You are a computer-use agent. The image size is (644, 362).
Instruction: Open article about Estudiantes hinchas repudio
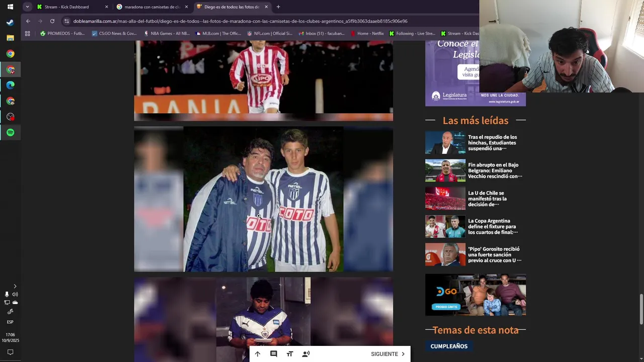point(492,143)
